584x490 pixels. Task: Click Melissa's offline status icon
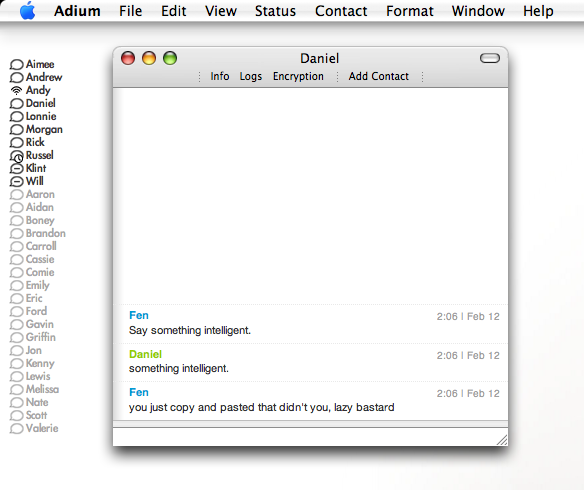click(16, 390)
